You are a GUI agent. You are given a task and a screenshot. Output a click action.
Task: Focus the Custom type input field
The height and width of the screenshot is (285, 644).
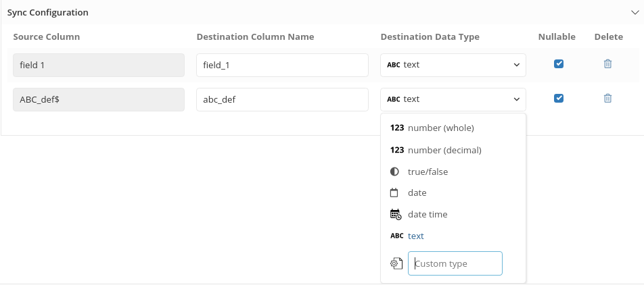point(455,263)
